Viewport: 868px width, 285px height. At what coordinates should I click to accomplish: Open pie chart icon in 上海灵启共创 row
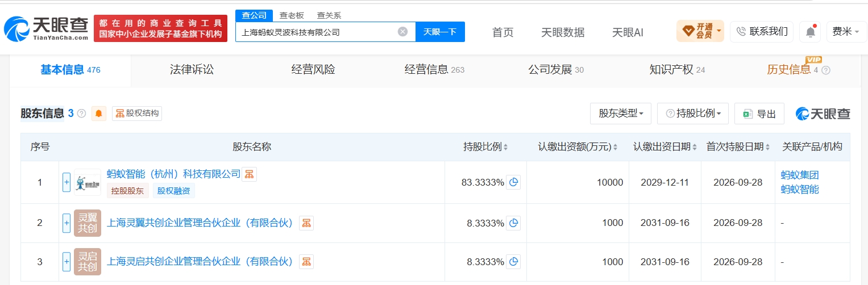pos(513,262)
